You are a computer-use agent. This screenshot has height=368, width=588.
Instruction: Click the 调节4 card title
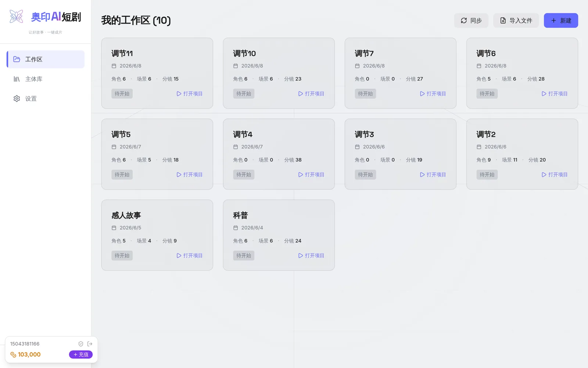[x=243, y=134]
